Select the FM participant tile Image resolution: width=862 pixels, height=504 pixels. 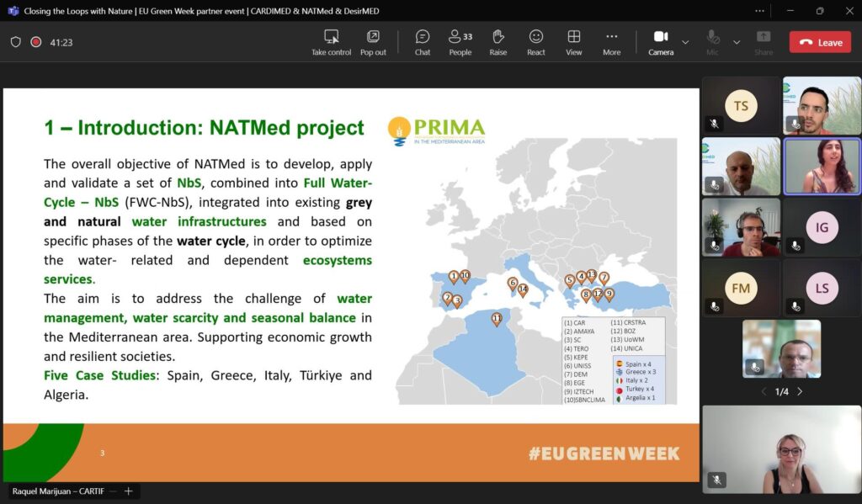coord(741,288)
